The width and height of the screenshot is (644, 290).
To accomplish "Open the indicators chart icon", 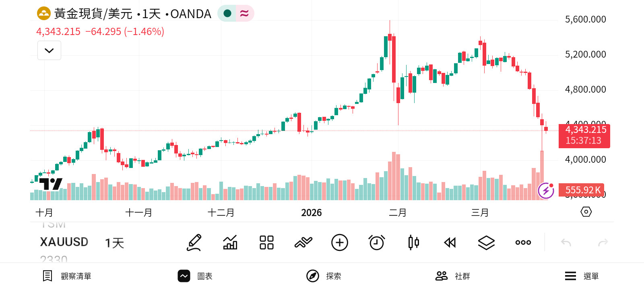I will point(230,242).
